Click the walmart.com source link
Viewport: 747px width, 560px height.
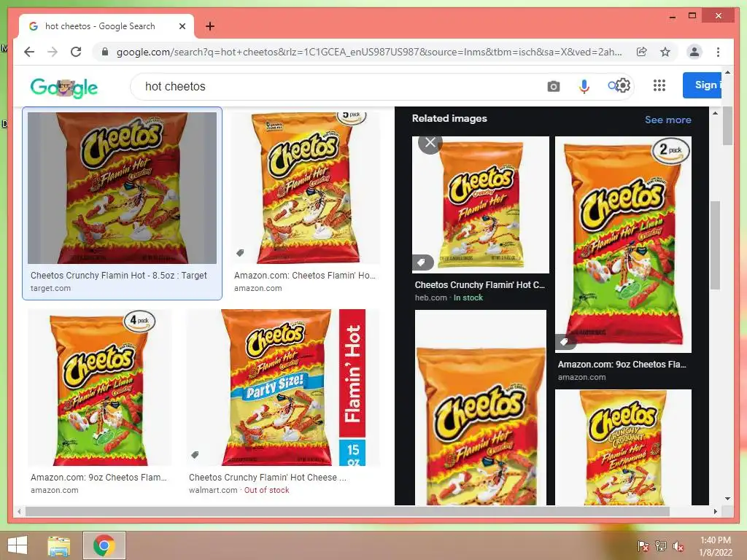point(213,490)
